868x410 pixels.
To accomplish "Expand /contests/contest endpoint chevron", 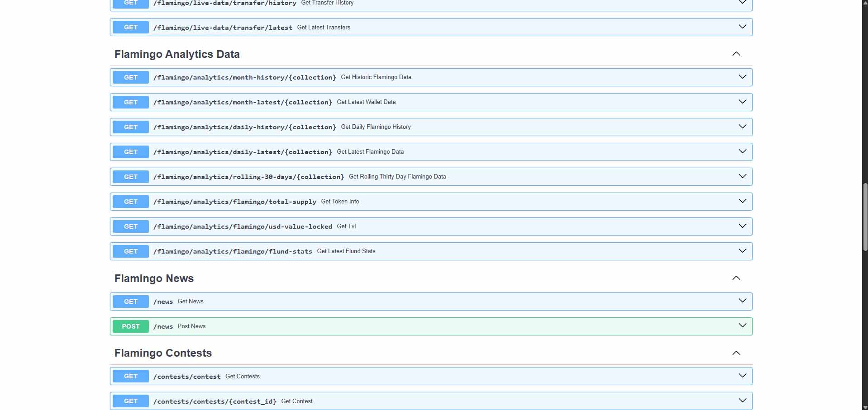I will point(742,376).
